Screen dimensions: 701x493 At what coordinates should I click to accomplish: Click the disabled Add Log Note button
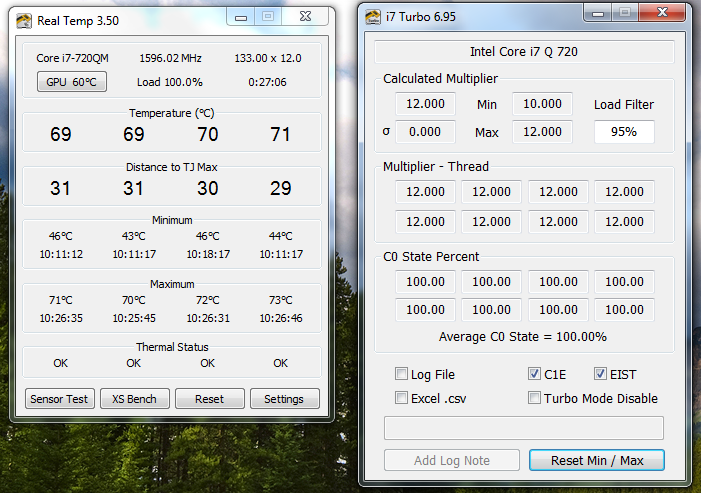452,460
